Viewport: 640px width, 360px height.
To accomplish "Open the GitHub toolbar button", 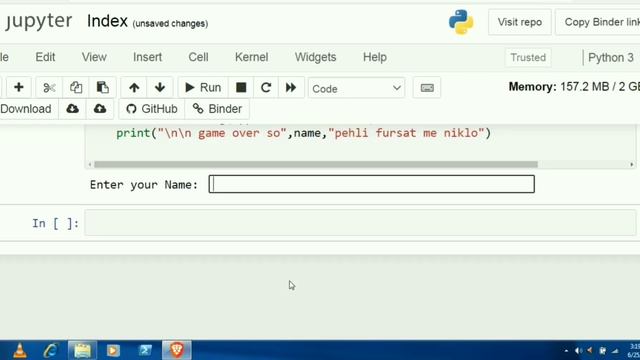I will [x=151, y=109].
